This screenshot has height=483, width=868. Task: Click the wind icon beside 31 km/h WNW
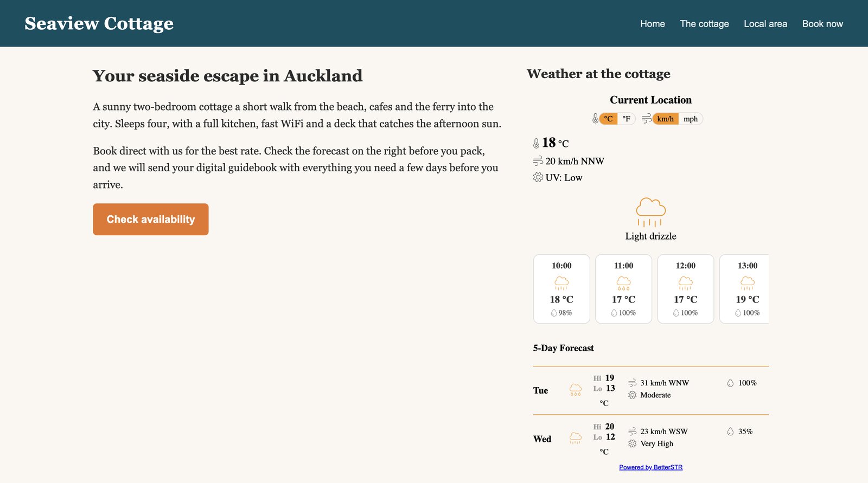(x=633, y=383)
